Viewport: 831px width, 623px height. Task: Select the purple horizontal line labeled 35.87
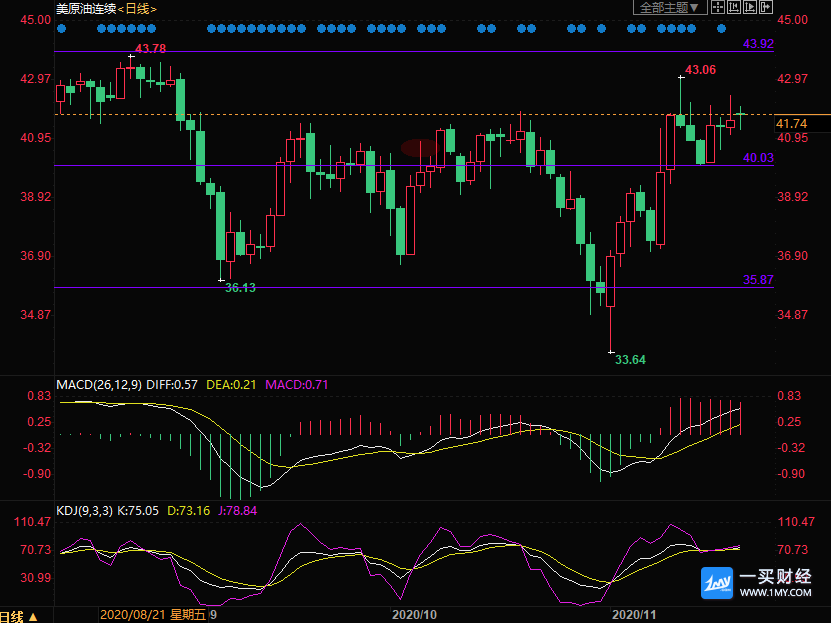(x=413, y=288)
